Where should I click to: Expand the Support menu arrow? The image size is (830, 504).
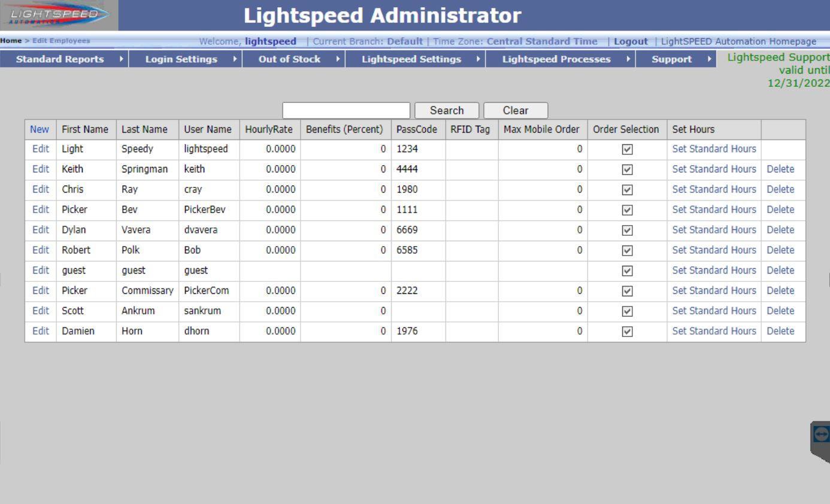point(709,59)
